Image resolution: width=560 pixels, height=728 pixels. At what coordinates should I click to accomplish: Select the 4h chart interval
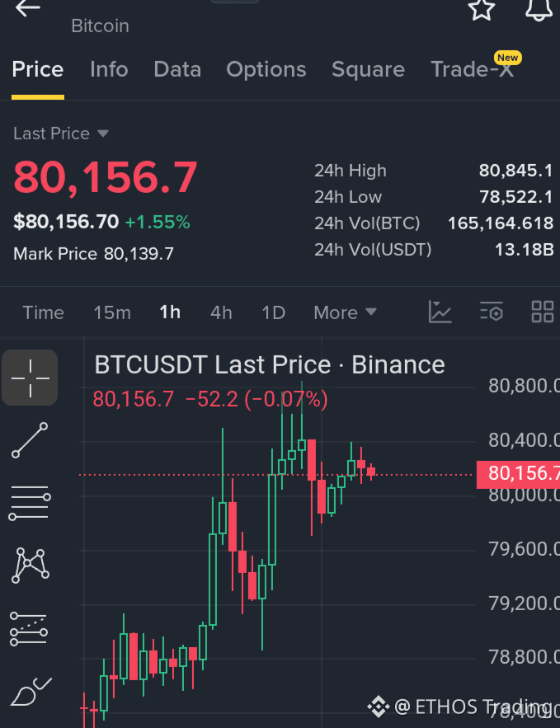(x=221, y=312)
